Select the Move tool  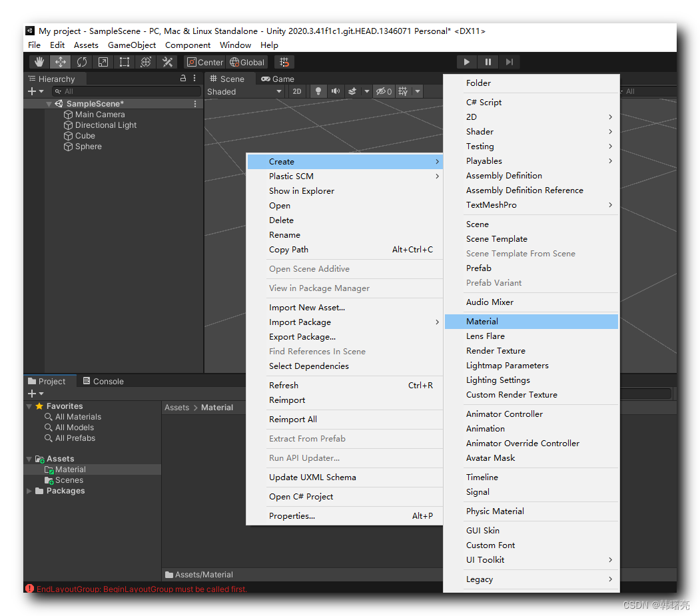click(x=60, y=62)
